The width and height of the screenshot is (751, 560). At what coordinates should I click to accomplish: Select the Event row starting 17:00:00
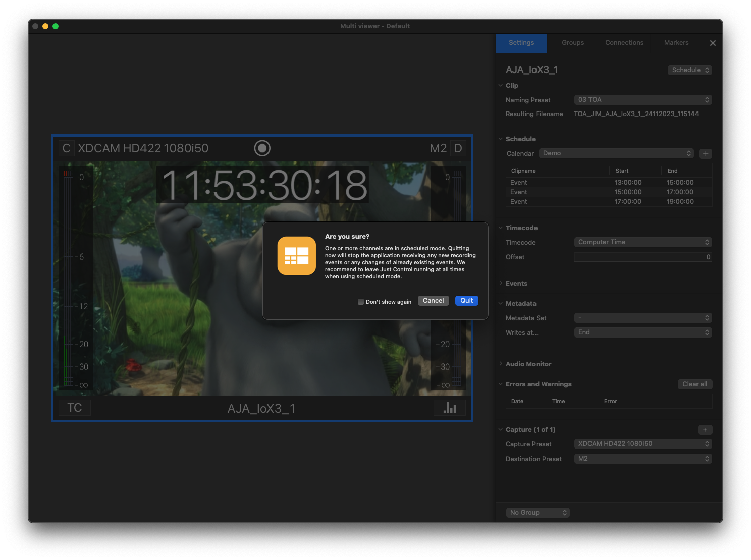[609, 202]
